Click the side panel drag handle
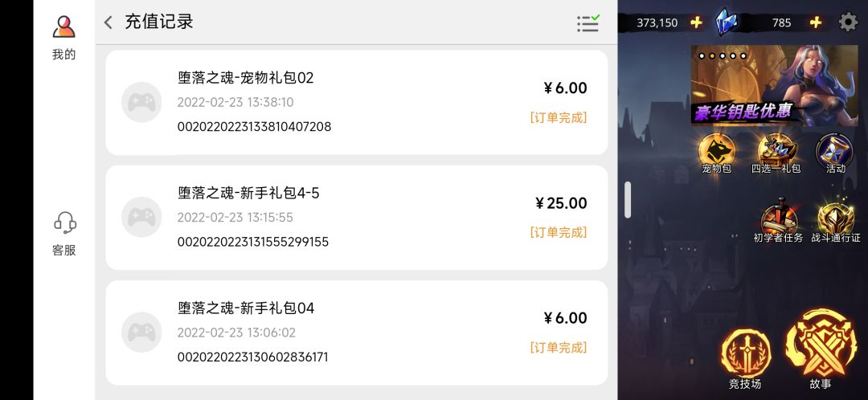The height and width of the screenshot is (400, 868). 628,200
